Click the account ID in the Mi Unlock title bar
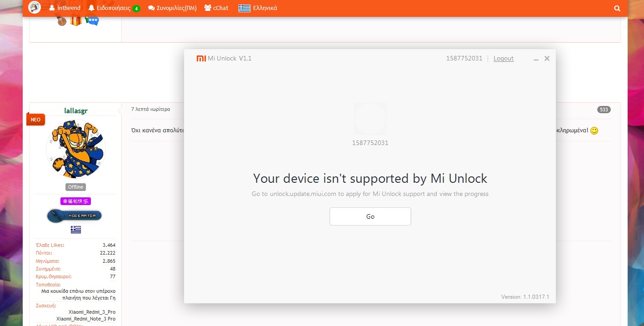 point(464,58)
